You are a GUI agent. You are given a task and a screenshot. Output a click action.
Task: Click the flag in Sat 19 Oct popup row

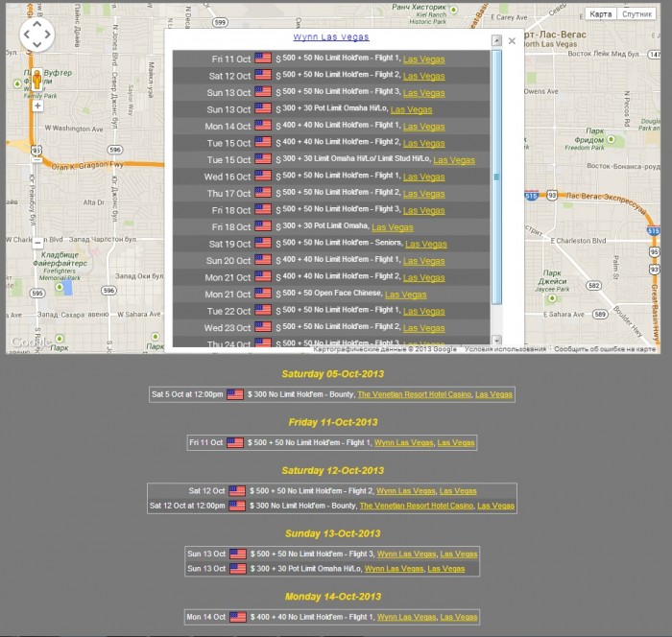point(263,243)
